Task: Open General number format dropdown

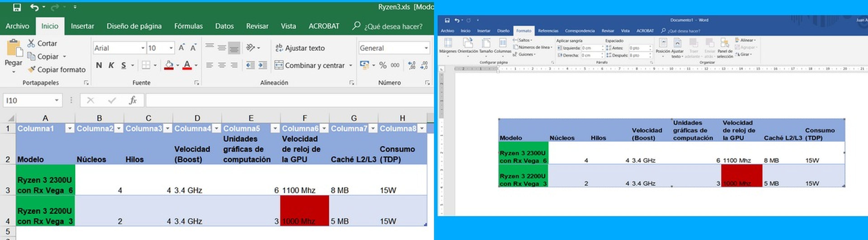Action: click(x=426, y=48)
